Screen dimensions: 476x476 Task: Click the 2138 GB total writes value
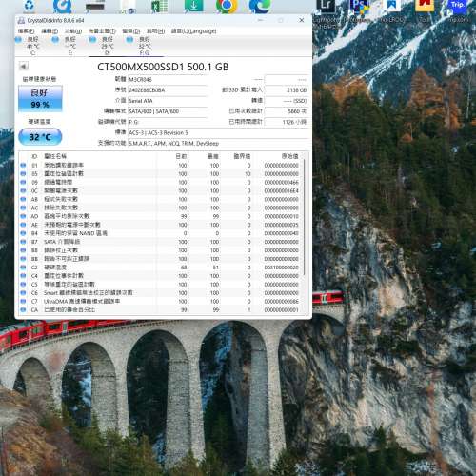[x=287, y=90]
